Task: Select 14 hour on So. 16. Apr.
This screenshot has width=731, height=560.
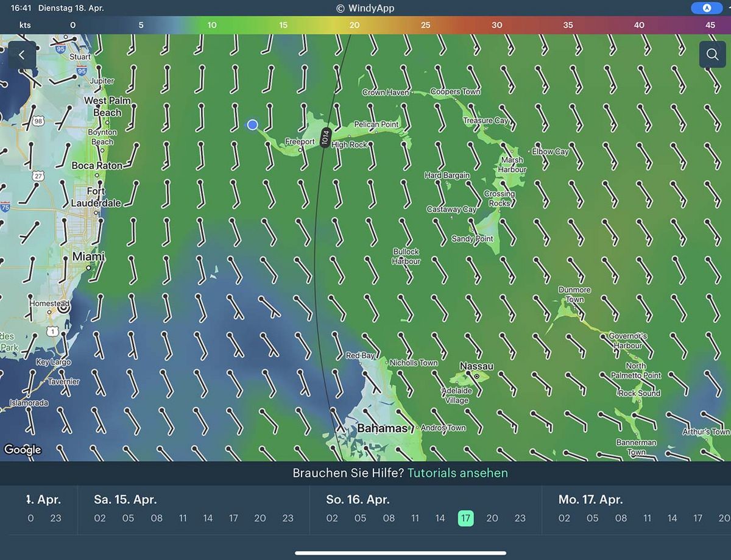Action: coord(440,518)
